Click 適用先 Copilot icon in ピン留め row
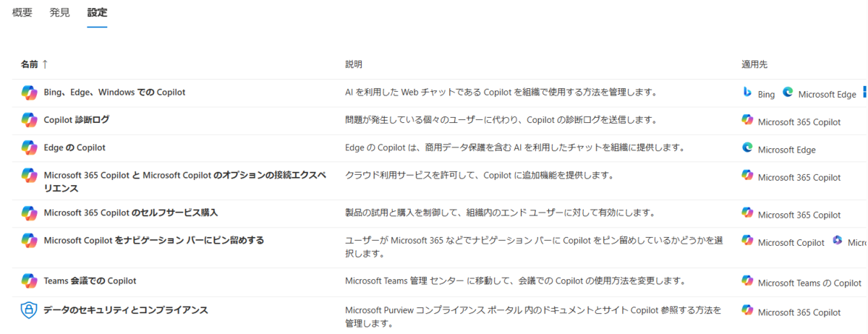The height and width of the screenshot is (334, 868). pos(747,241)
